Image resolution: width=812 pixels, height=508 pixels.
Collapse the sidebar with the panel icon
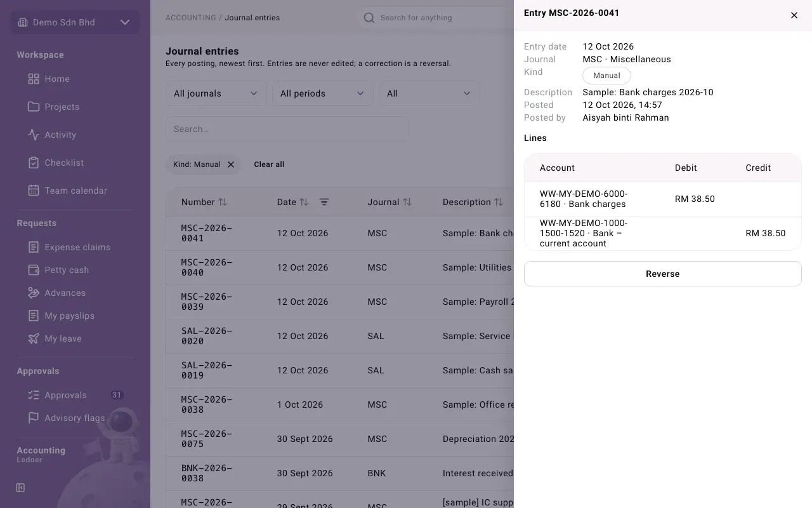click(20, 488)
